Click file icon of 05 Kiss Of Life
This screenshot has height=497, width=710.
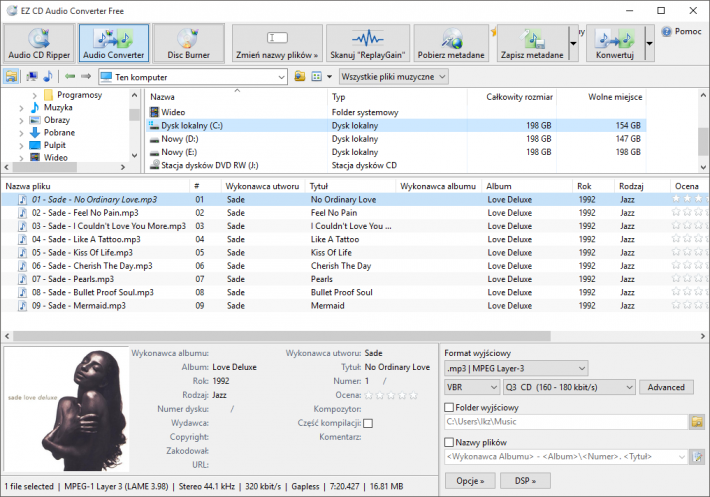22,253
